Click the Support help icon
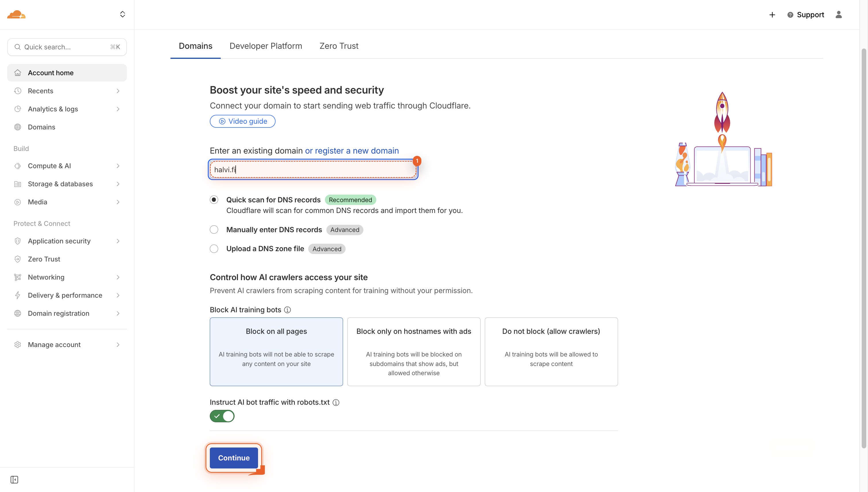The height and width of the screenshot is (492, 868). pyautogui.click(x=790, y=15)
